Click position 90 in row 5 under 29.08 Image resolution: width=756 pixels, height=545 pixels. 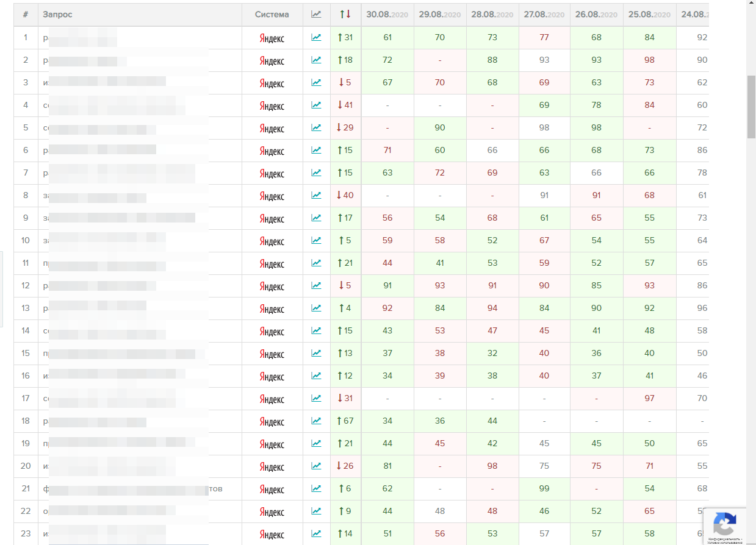440,127
